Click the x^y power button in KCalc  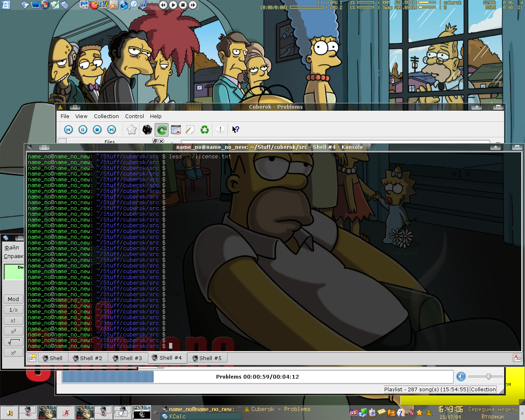click(13, 352)
